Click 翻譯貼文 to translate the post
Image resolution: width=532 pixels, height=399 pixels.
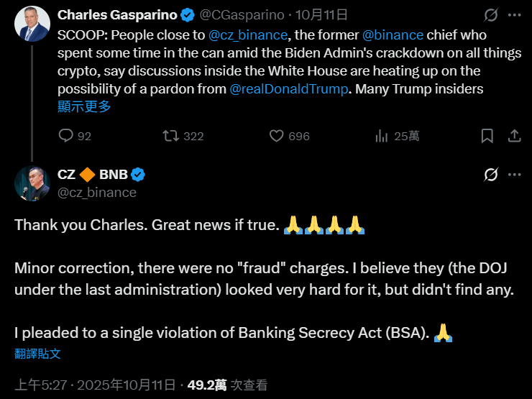(x=37, y=354)
